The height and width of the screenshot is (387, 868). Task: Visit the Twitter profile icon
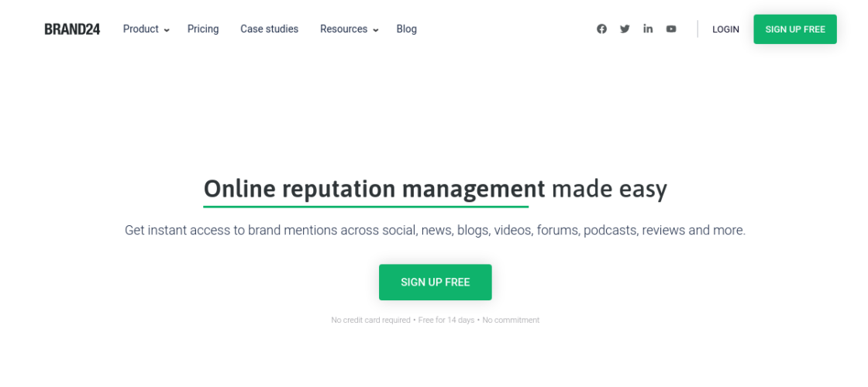click(x=625, y=29)
